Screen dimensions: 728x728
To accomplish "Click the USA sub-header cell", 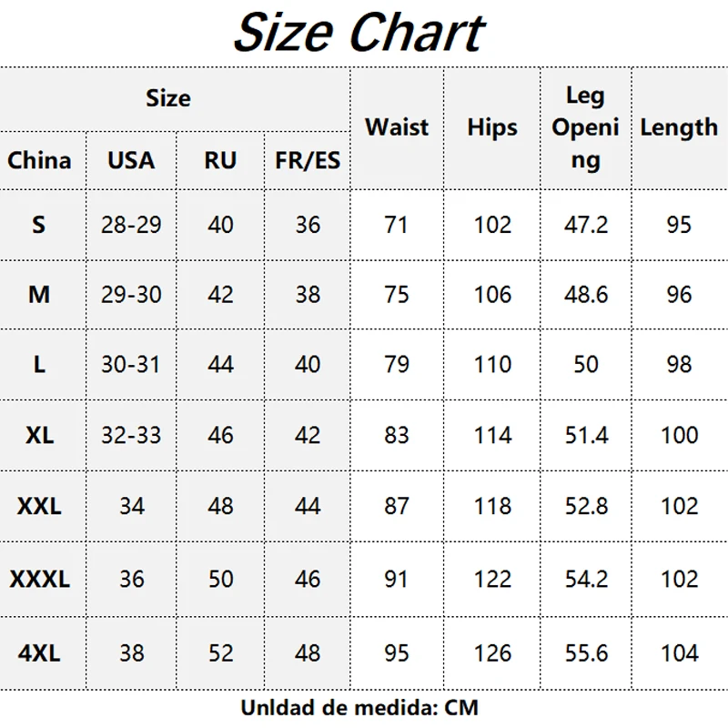I will tap(131, 161).
